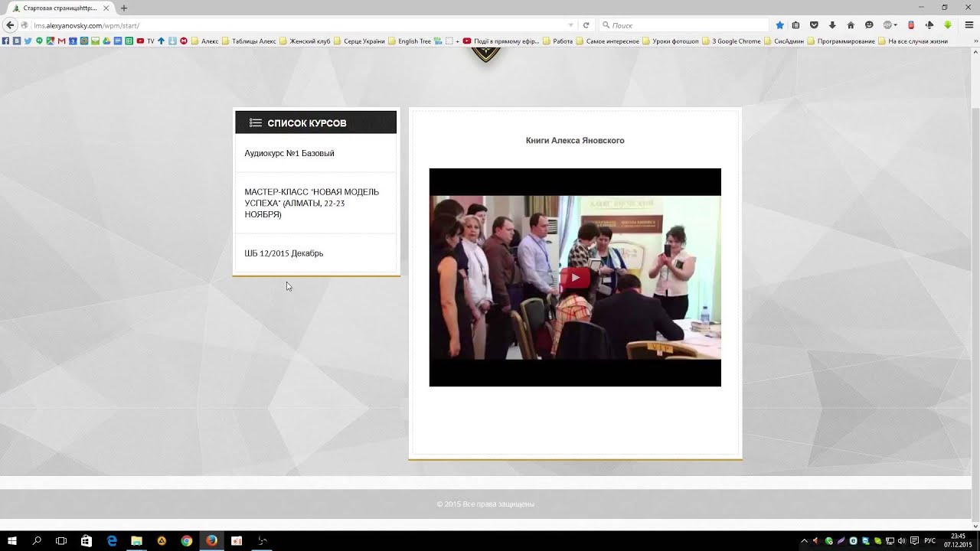Select the Стартовая страница browser tab
The height and width of the screenshot is (551, 980).
coord(60,8)
